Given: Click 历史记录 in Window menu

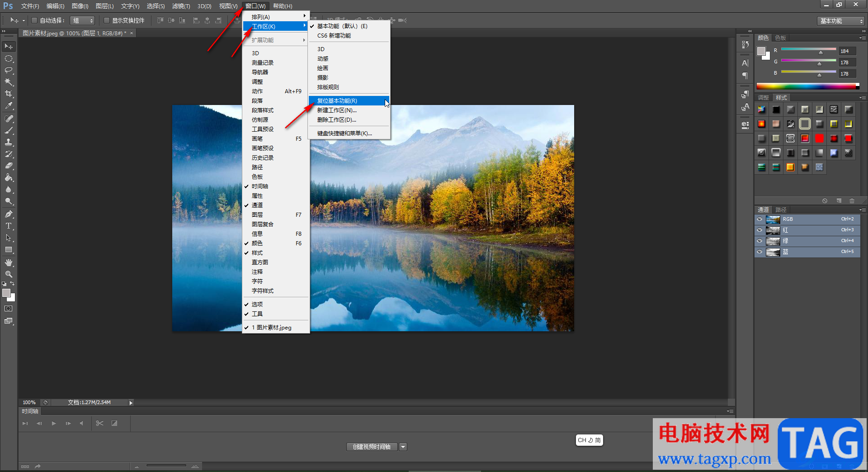Looking at the screenshot, I should (x=276, y=158).
